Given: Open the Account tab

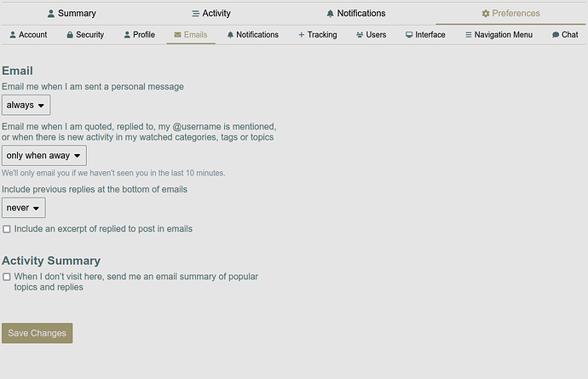Looking at the screenshot, I should point(27,35).
